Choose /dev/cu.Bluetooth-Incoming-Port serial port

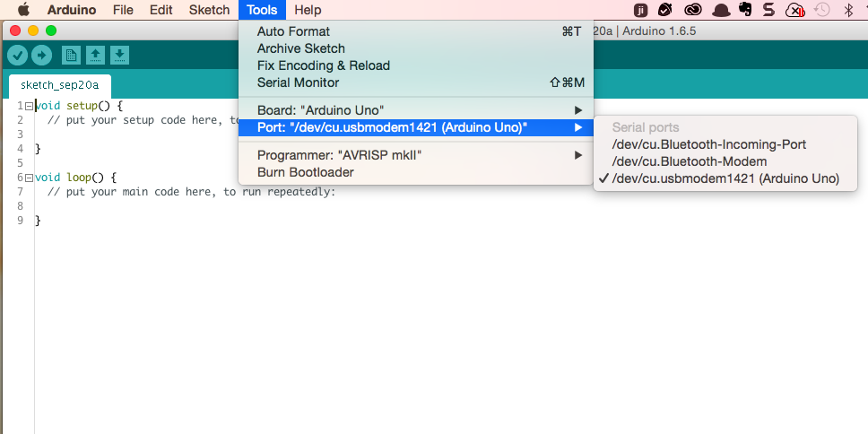pyautogui.click(x=725, y=144)
